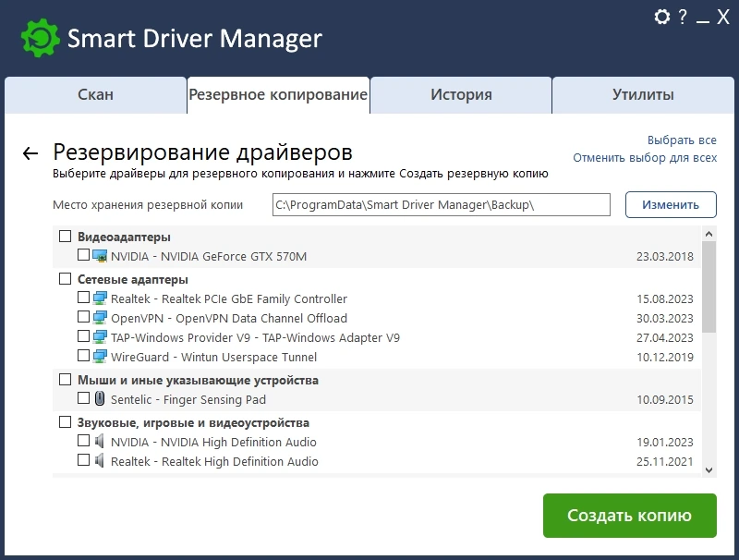
Task: Select the NVIDIA High Definition Audio text
Action: click(x=213, y=442)
